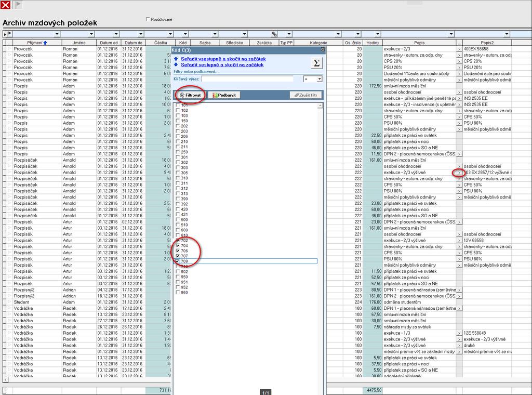The height and width of the screenshot is (395, 532).
Task: Close the Kód C(3) filter popup
Action: tap(323, 49)
